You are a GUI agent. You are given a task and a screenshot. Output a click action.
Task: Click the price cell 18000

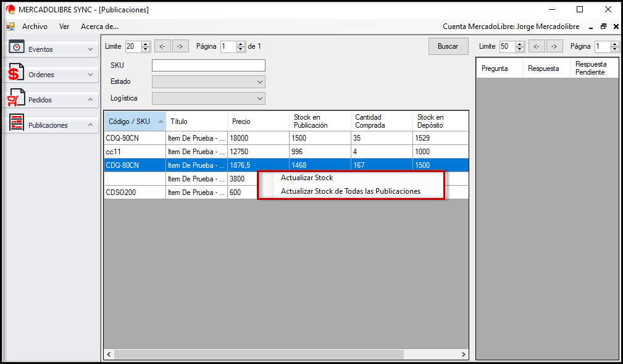[x=258, y=138]
